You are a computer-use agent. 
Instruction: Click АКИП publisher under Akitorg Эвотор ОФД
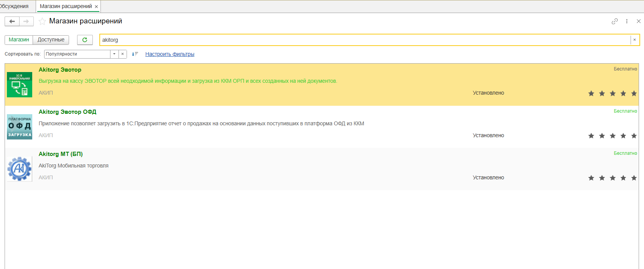pos(46,135)
